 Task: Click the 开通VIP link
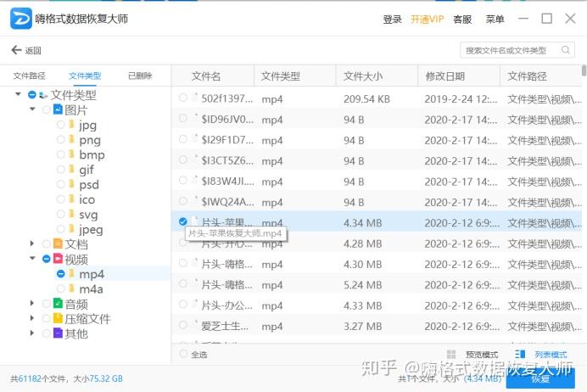tap(428, 20)
